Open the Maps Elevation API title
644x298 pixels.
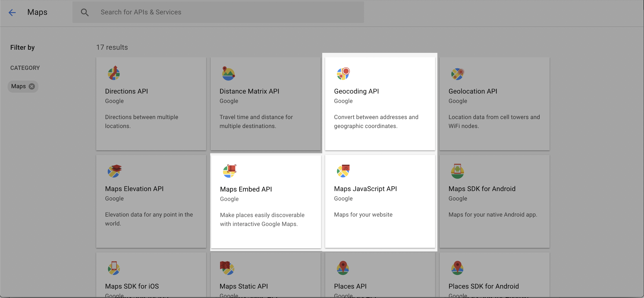[134, 189]
